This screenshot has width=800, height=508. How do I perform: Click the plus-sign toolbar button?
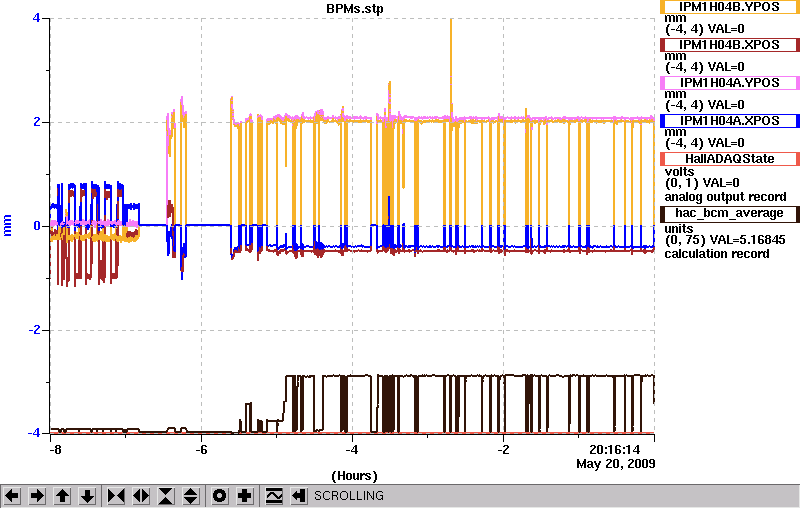click(245, 496)
